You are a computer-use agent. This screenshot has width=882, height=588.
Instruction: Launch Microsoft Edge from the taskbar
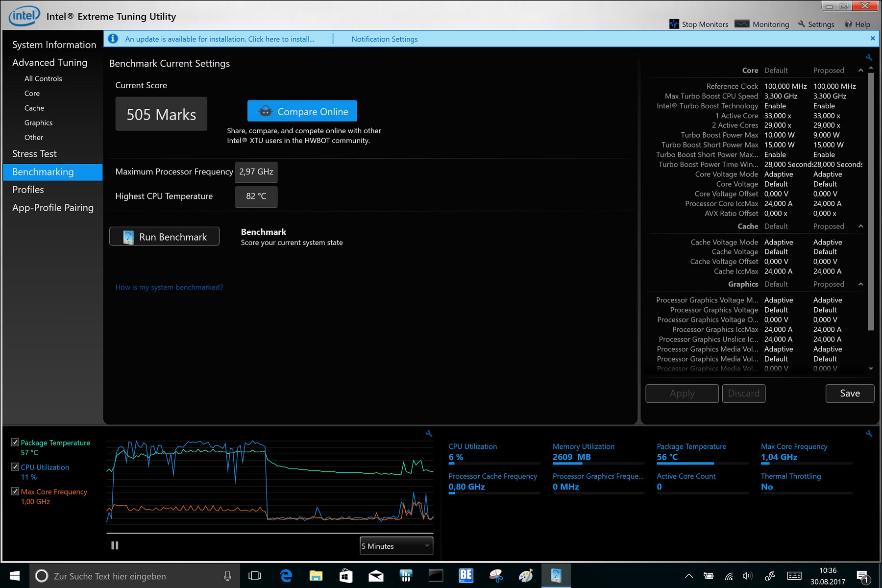(x=286, y=576)
